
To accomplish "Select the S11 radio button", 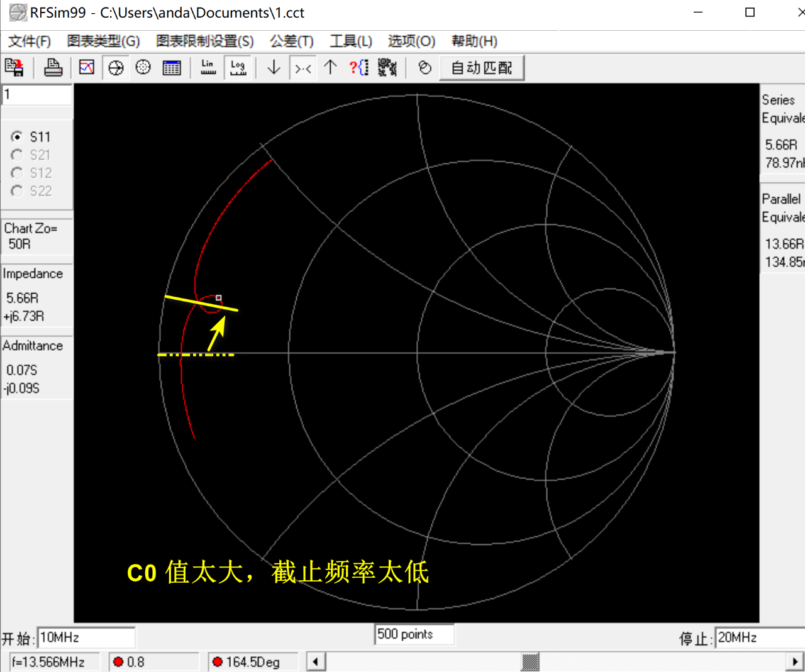I will point(17,136).
